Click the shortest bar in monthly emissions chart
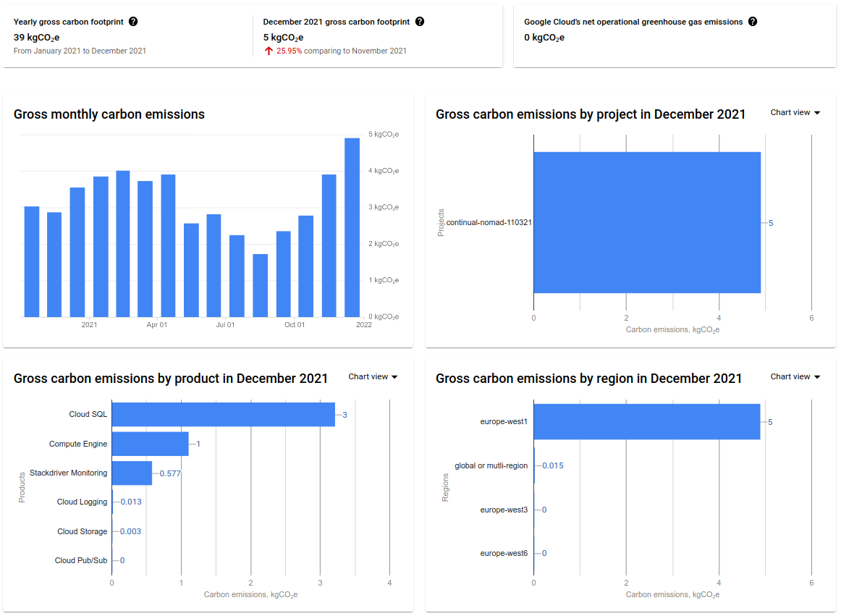 click(x=261, y=285)
